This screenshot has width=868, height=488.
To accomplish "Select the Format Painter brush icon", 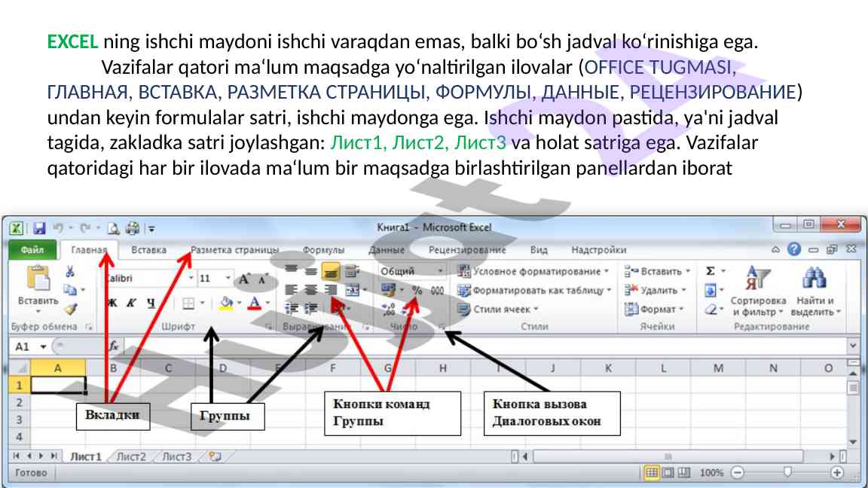I will (70, 310).
